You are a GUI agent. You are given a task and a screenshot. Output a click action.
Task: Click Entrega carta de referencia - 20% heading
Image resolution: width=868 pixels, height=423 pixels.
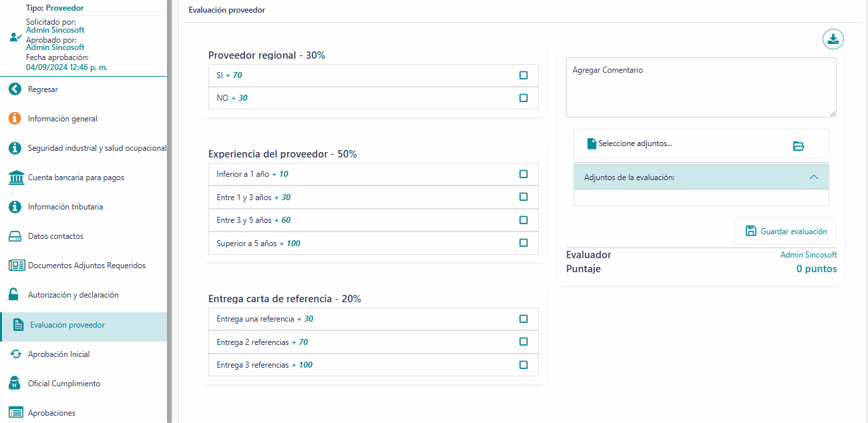click(x=285, y=299)
